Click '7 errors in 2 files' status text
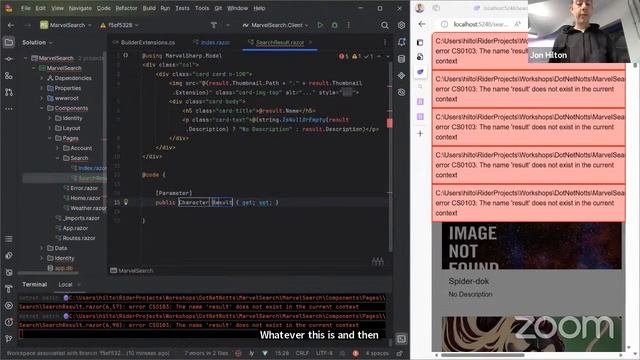640x360 pixels. [206, 353]
